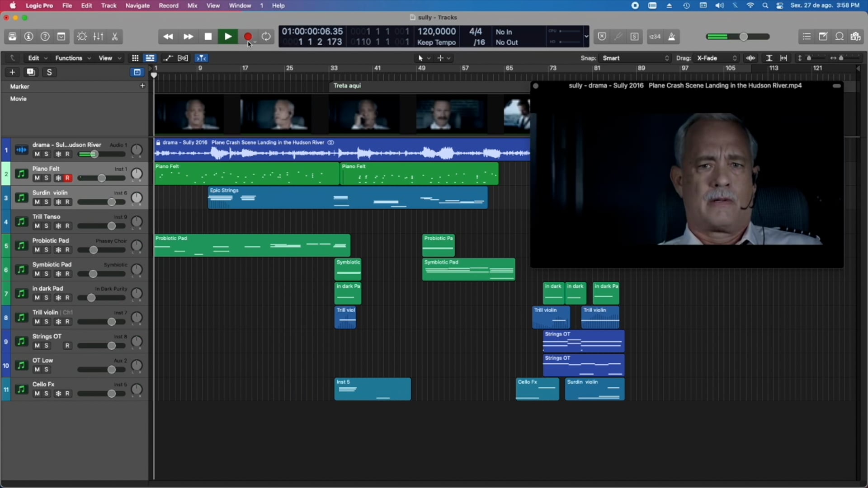Open the Drag X-Fade dropdown
Screen dimensions: 868x488
(717, 58)
